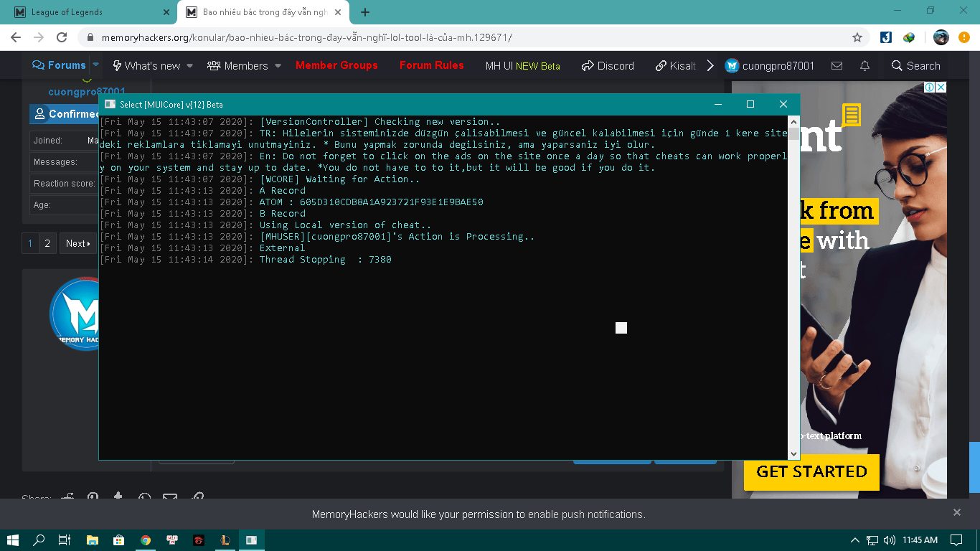Open the Discord link
The height and width of the screenshot is (551, 980).
[608, 66]
